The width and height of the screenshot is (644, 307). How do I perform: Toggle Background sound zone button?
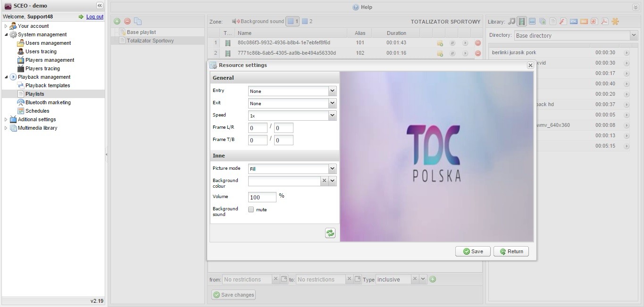click(258, 21)
